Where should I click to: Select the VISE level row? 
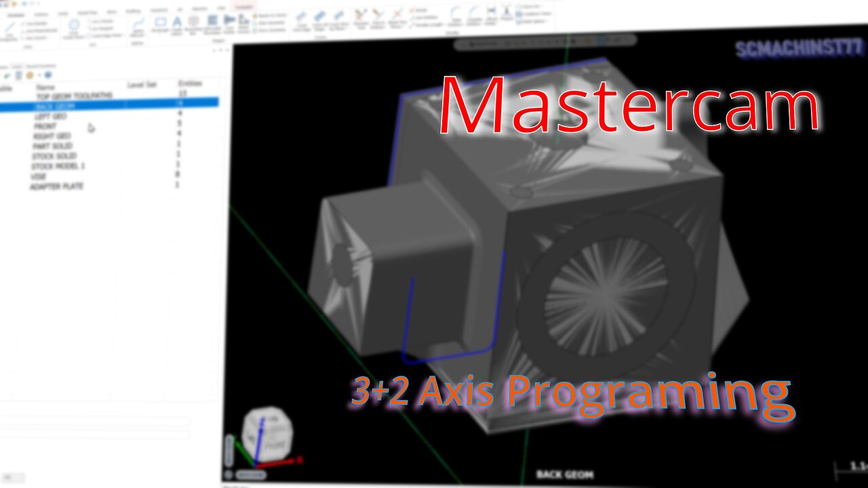(108, 176)
